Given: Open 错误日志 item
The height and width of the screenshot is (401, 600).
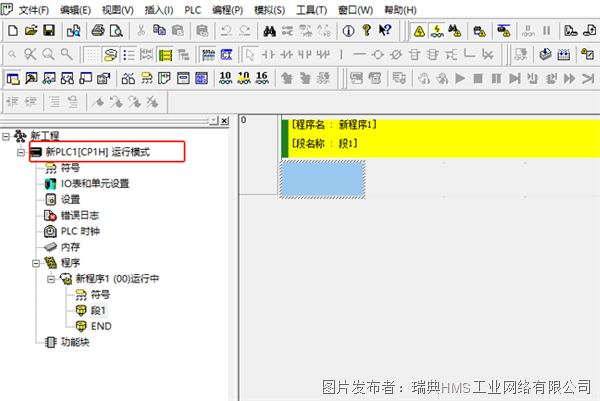Looking at the screenshot, I should tap(80, 215).
